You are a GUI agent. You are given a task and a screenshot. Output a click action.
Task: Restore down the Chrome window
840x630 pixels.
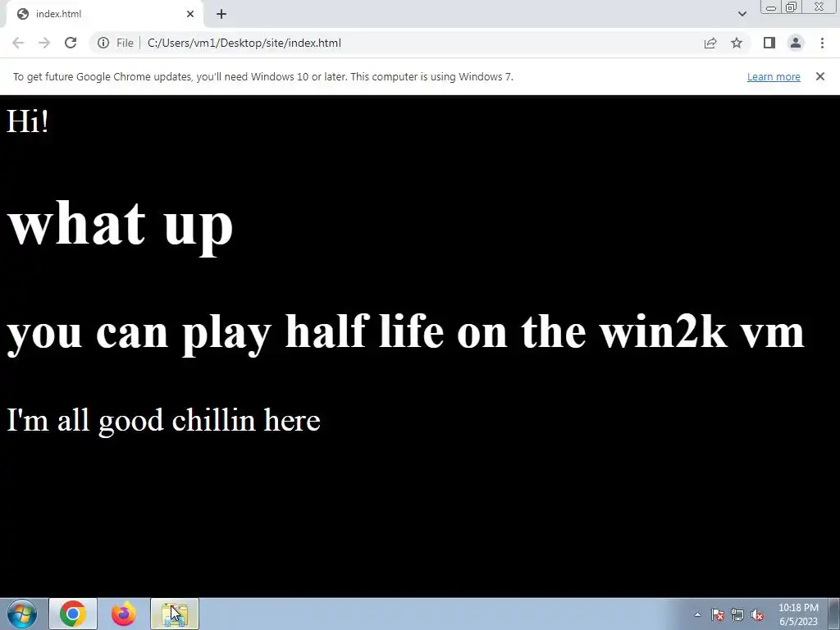pos(791,7)
